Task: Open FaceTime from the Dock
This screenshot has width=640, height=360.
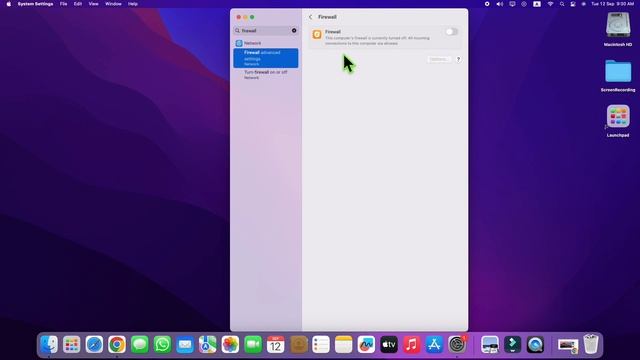Action: point(253,345)
